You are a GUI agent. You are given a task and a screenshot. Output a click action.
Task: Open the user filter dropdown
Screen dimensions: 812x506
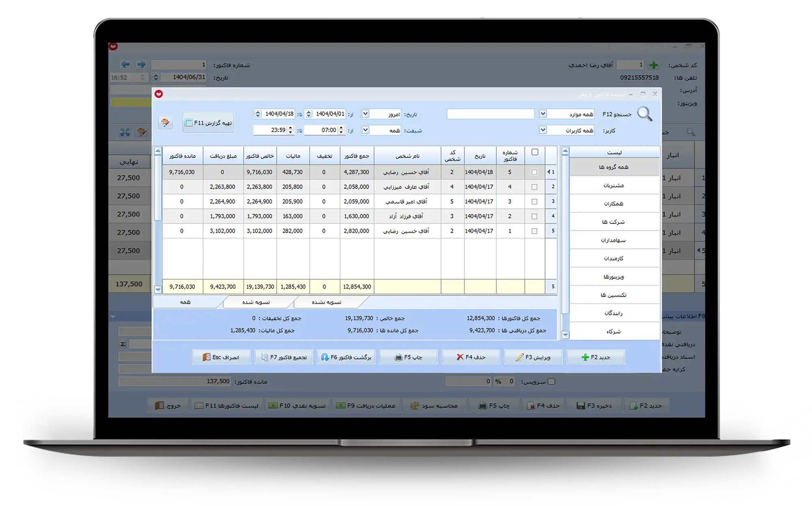[x=543, y=130]
